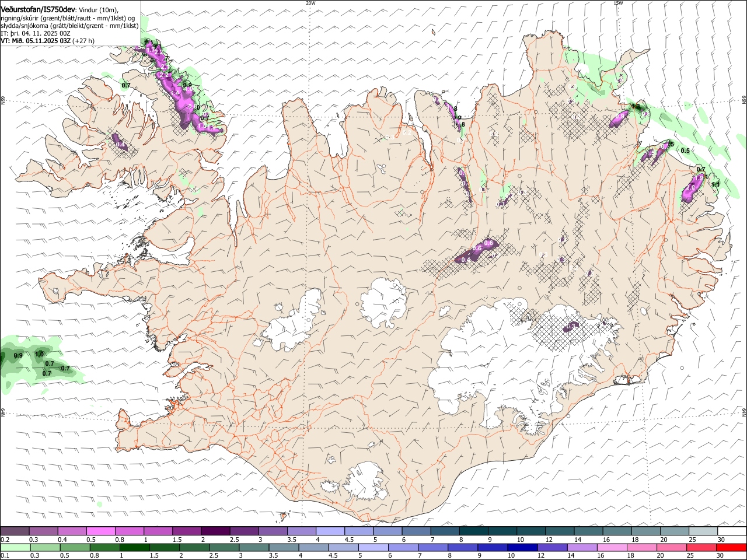Select the rain scale swatch starting at 12

(x=551, y=548)
